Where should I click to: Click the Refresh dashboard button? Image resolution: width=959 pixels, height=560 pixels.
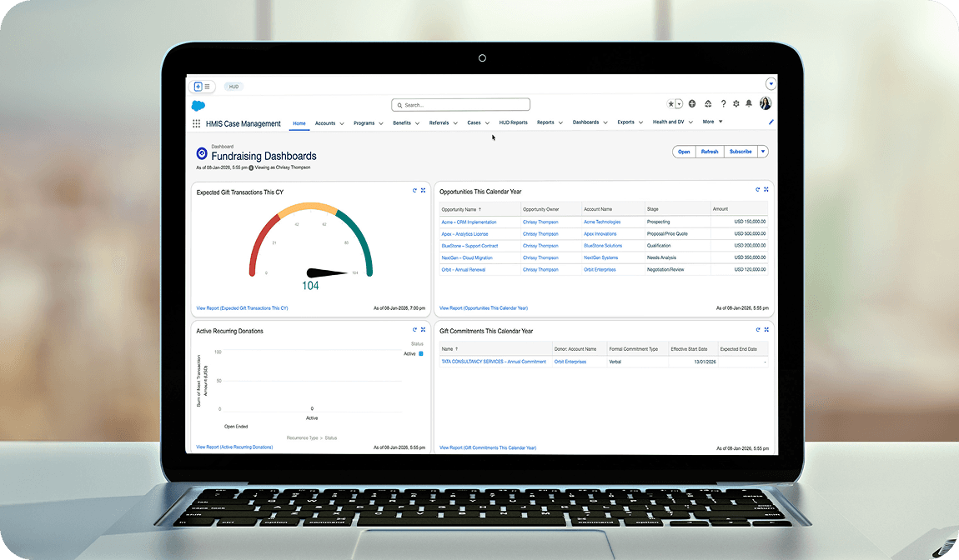pos(710,152)
